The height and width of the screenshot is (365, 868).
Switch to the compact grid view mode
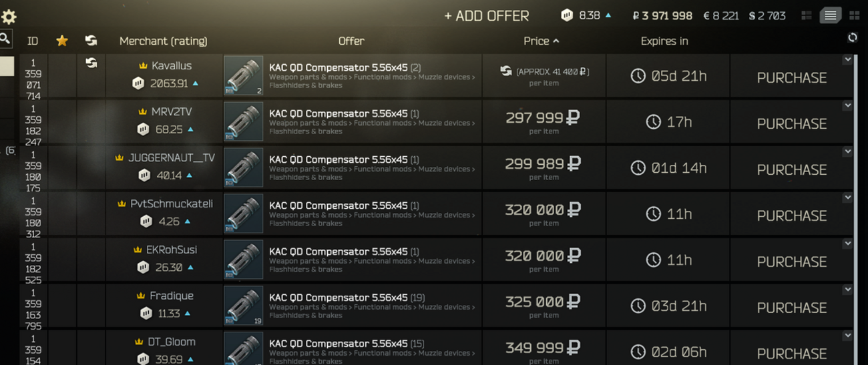pyautogui.click(x=807, y=15)
